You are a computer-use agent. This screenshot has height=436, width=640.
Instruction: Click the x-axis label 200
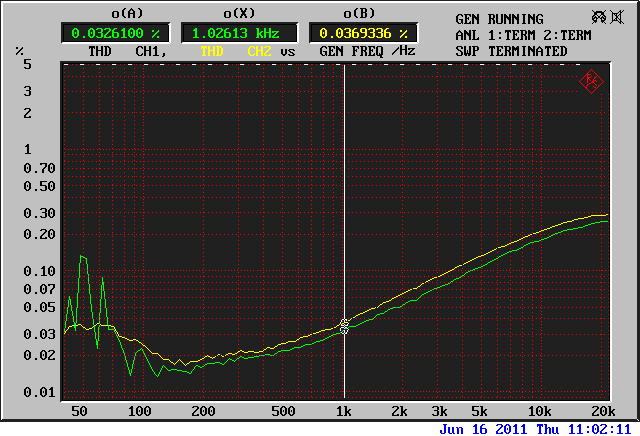(x=203, y=411)
